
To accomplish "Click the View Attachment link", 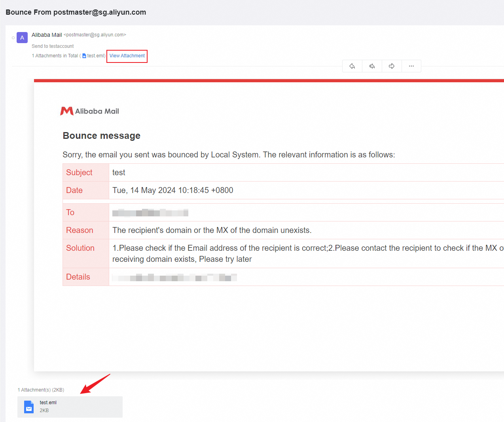I will tap(127, 56).
